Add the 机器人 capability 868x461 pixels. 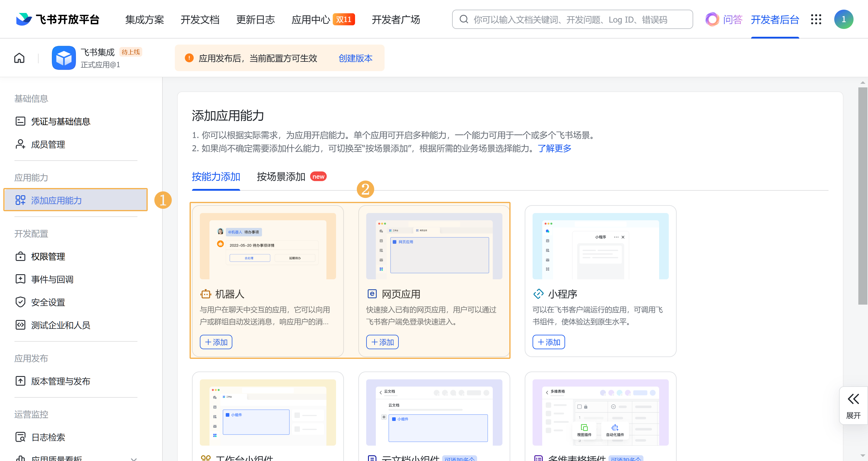(216, 342)
